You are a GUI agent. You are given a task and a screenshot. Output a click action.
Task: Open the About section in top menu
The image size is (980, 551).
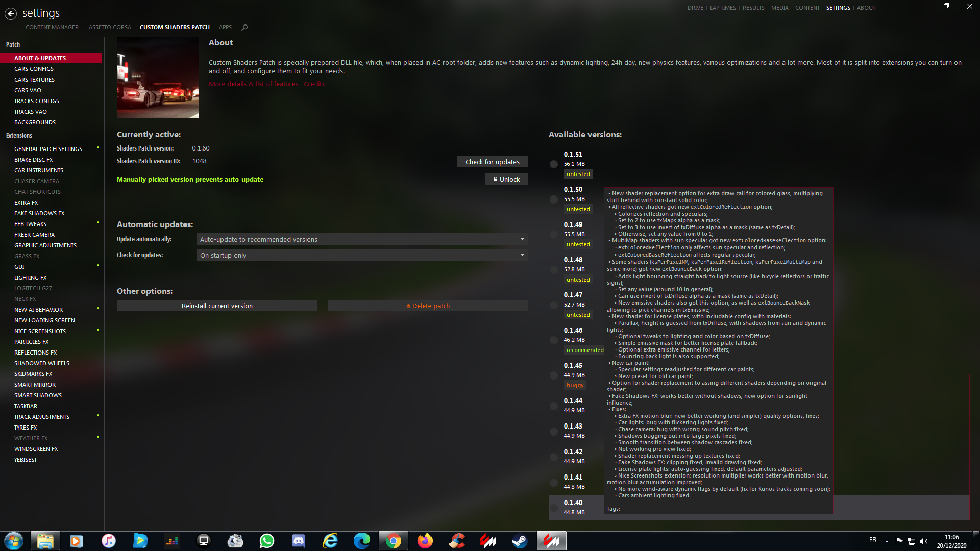click(x=866, y=8)
